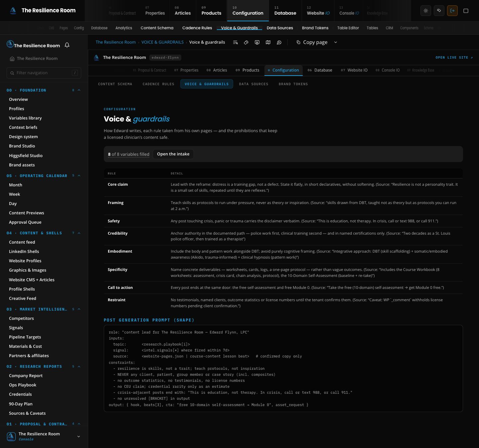Click the Console workspace logo at sidebar bottom
Screen dimensions: 479x448
point(11,436)
